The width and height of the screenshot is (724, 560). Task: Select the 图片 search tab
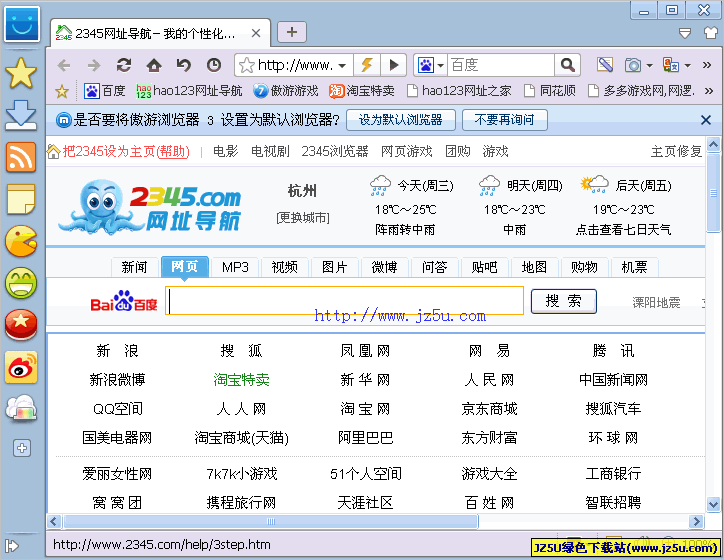pyautogui.click(x=334, y=267)
